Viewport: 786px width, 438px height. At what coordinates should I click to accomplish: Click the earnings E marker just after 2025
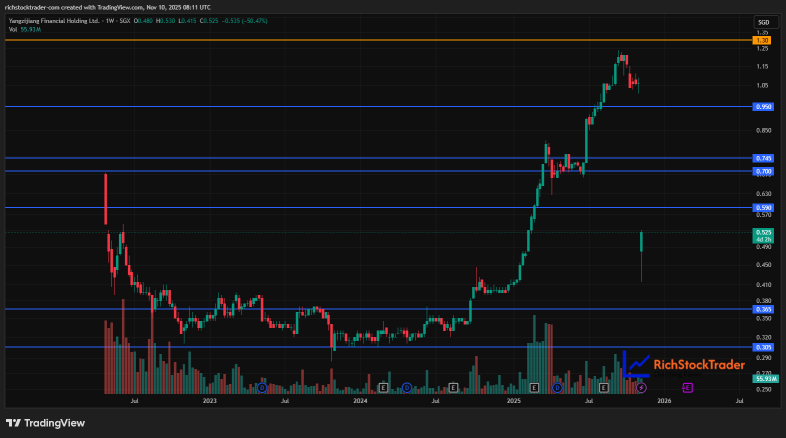534,387
